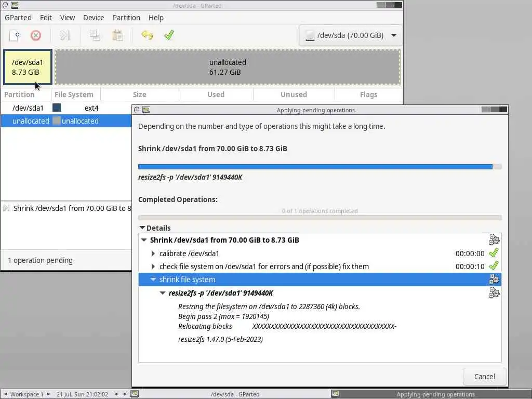
Task: Expand the check file system on /dev/sda1 row
Action: [x=153, y=267]
